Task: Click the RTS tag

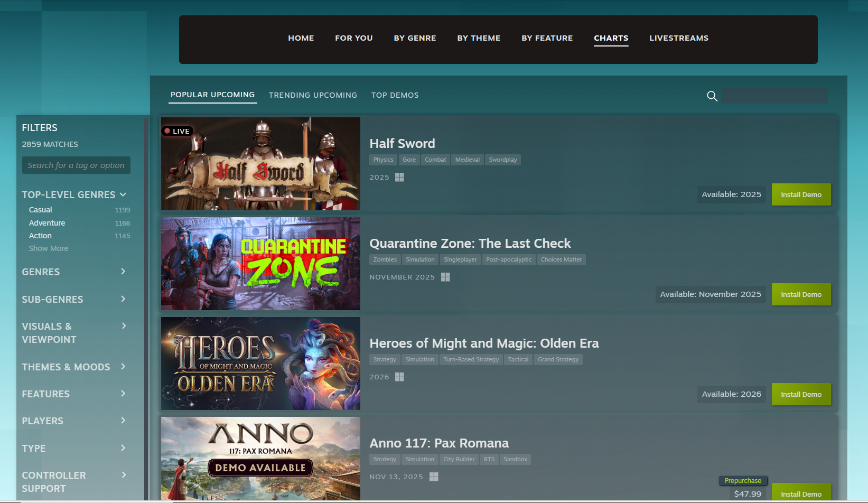Action: (489, 459)
